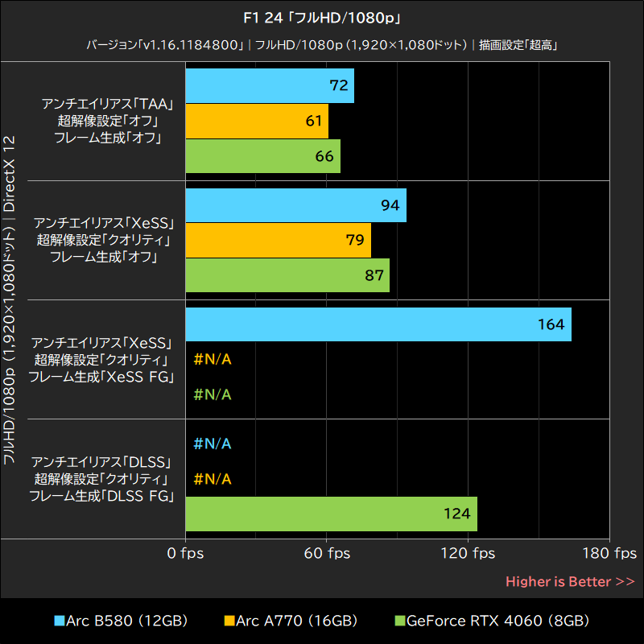
Task: Click the orange #N/A in XeSS FG group
Action: [213, 360]
